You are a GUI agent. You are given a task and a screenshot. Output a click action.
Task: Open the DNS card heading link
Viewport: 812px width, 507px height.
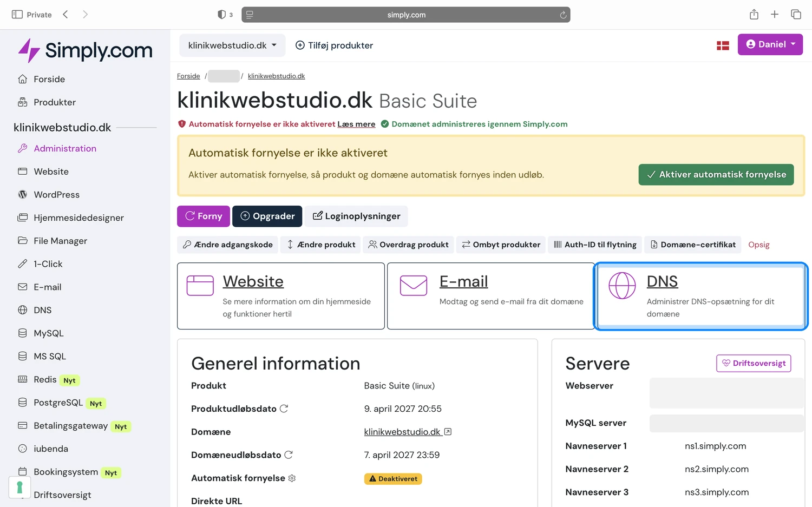(662, 281)
